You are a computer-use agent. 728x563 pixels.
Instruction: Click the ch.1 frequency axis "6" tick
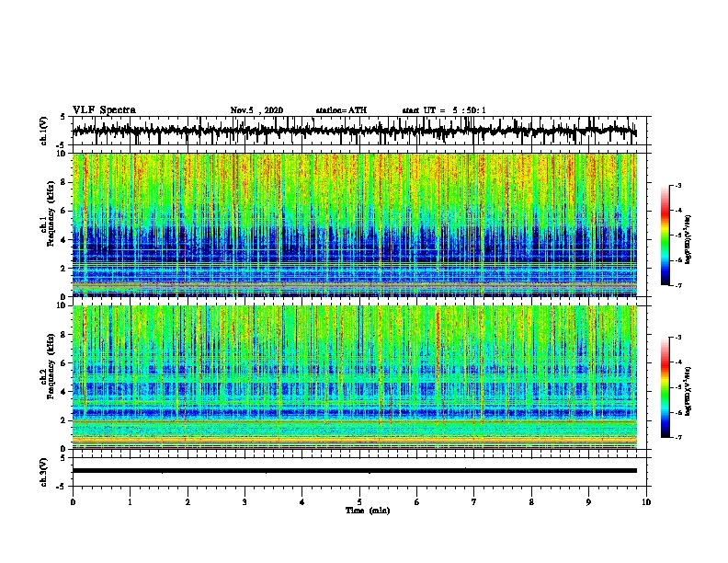pos(63,211)
